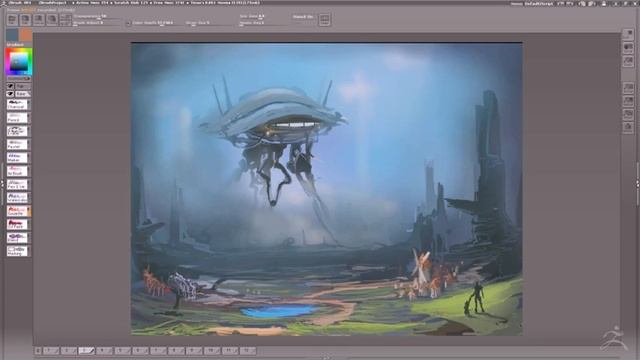Image resolution: width=640 pixels, height=360 pixels.
Task: Toggle the Stencil On button
Action: click(303, 17)
